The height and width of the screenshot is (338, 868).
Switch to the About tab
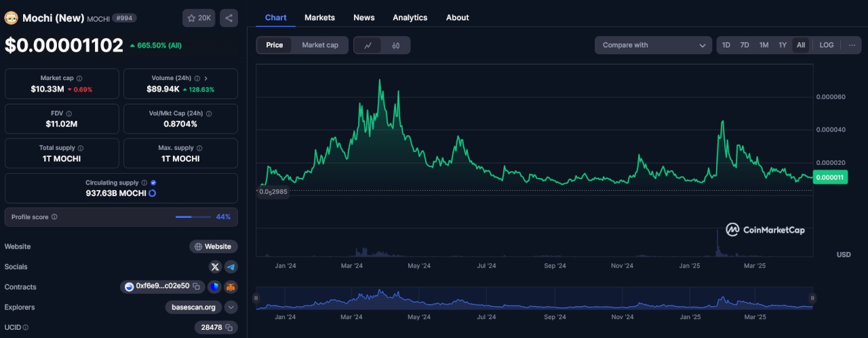[458, 18]
